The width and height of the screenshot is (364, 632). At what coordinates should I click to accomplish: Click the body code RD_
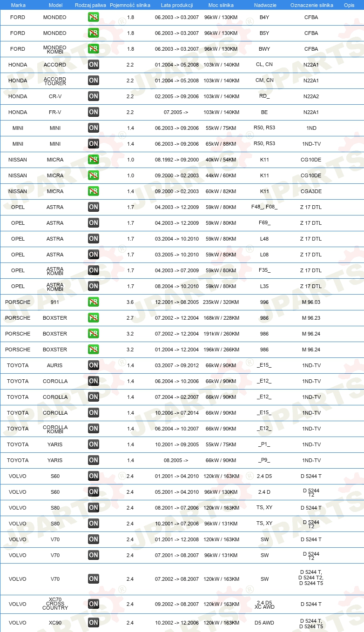pos(264,96)
